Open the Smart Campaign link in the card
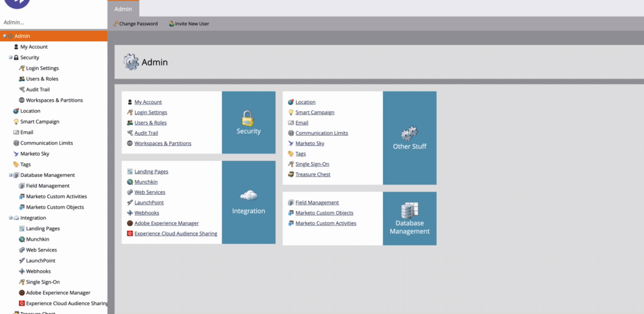Screen dimensions: 644x314 pyautogui.click(x=315, y=113)
